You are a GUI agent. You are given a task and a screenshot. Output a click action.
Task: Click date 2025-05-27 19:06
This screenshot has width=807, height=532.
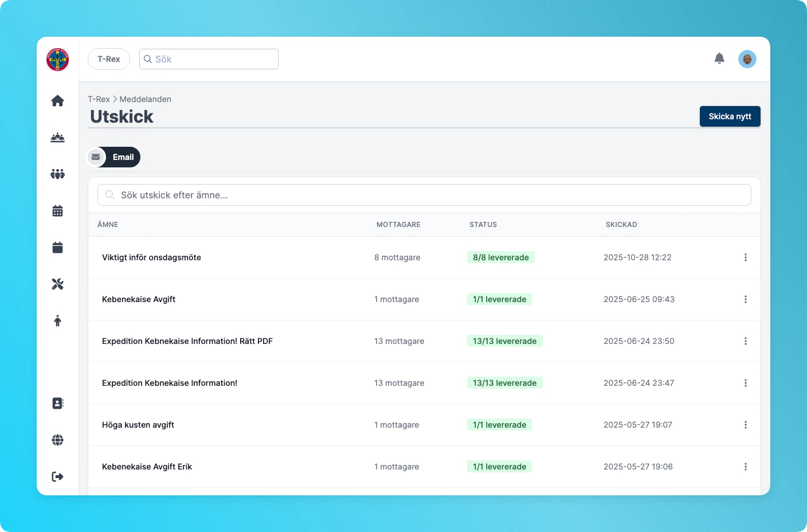click(638, 467)
